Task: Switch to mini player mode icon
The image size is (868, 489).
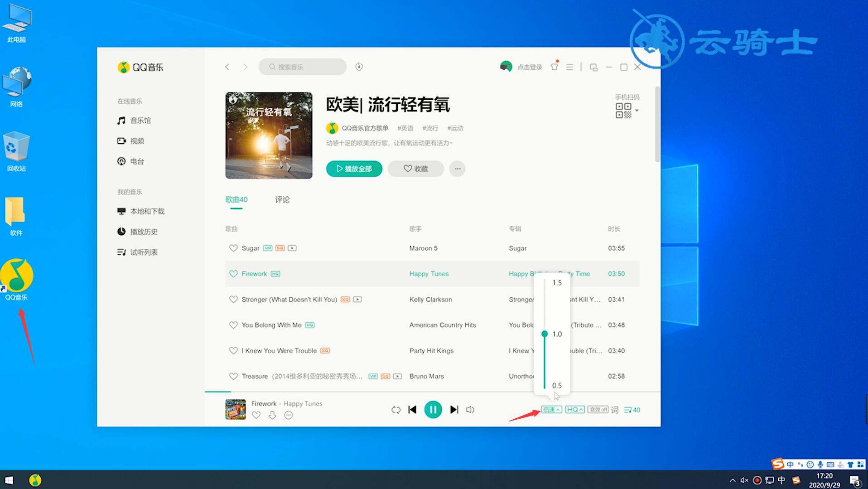Action: (593, 67)
